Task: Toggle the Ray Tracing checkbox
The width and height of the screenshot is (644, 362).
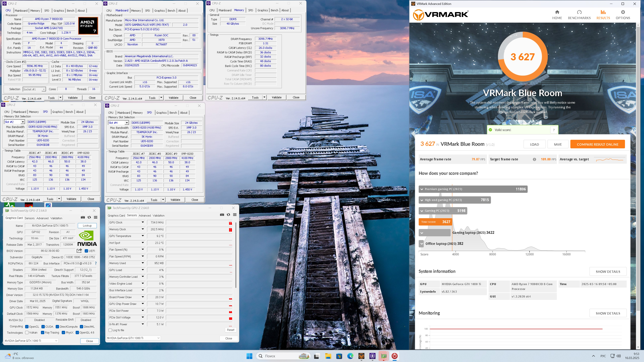Action: click(42, 333)
